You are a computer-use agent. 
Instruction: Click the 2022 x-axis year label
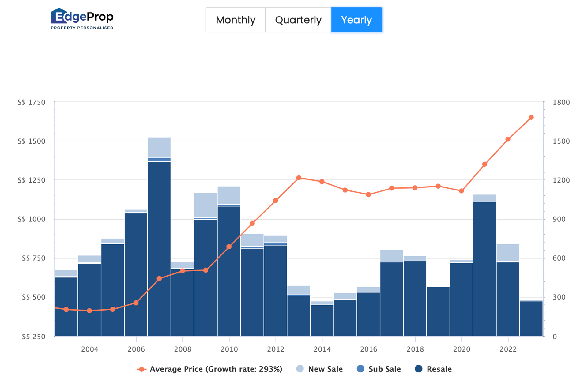(508, 349)
